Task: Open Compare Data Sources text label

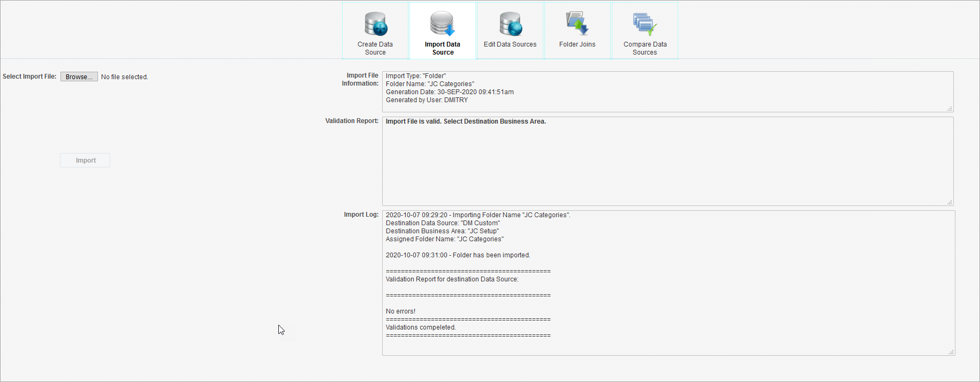Action: 644,48
